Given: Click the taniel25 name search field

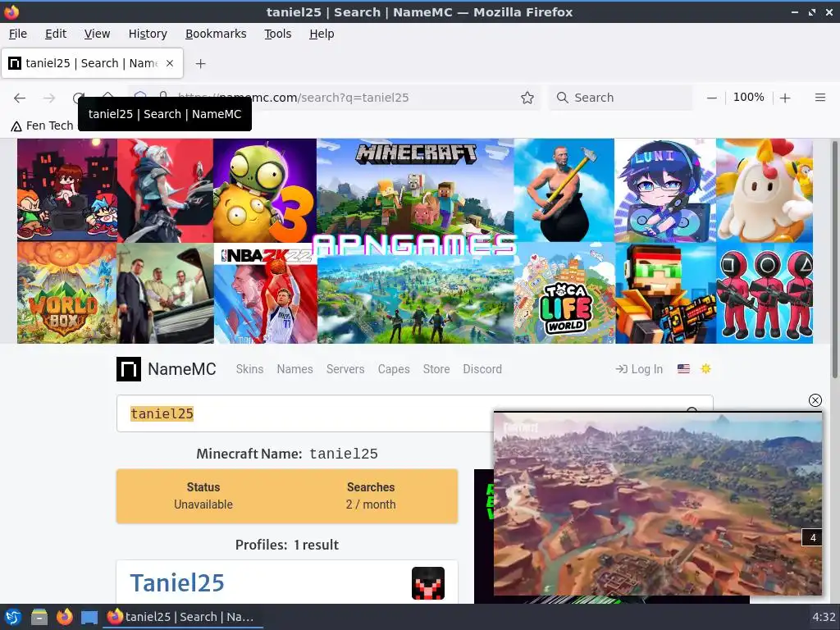Looking at the screenshot, I should 305,413.
